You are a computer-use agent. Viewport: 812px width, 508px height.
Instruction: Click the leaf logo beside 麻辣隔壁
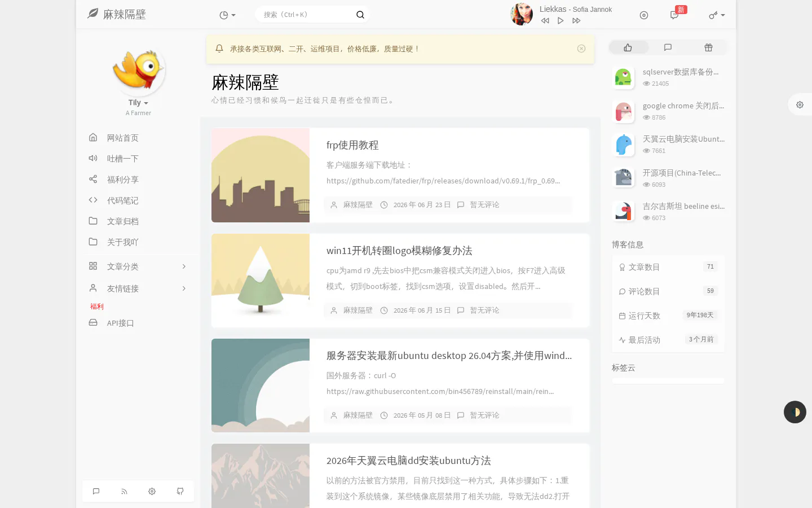92,14
